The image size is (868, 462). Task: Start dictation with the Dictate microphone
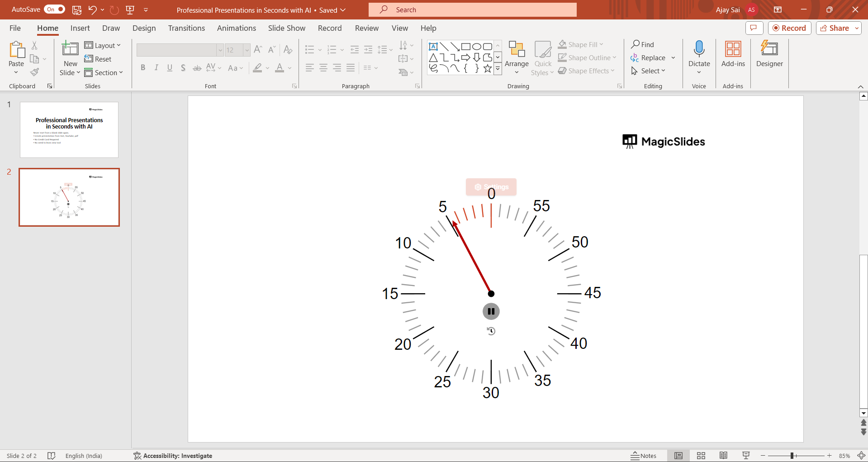click(699, 49)
